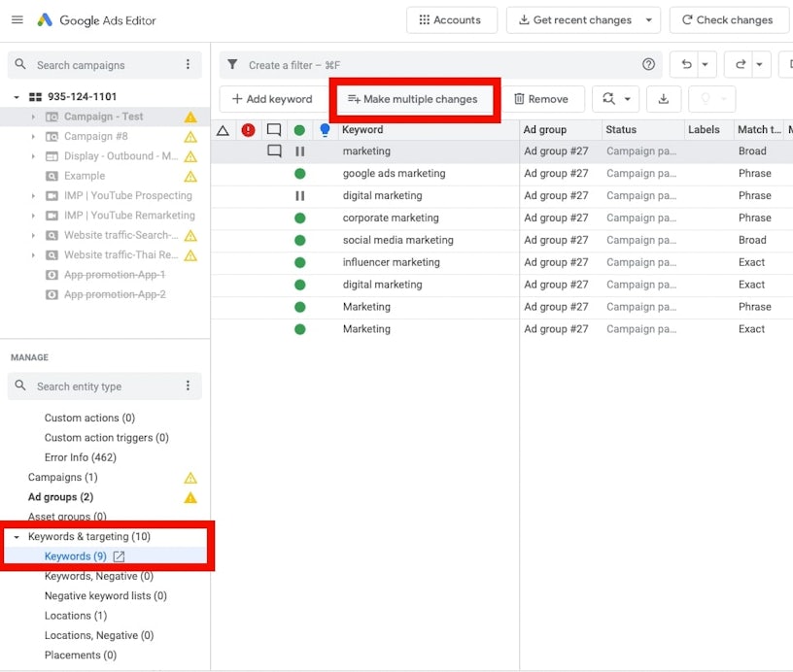Viewport: 793px width, 672px height.
Task: Click the filter help question mark icon
Action: click(648, 65)
